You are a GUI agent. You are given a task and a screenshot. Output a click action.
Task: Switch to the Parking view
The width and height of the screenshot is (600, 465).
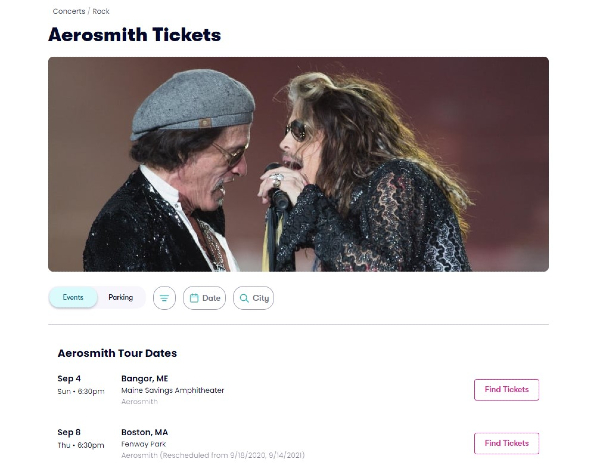(x=120, y=297)
